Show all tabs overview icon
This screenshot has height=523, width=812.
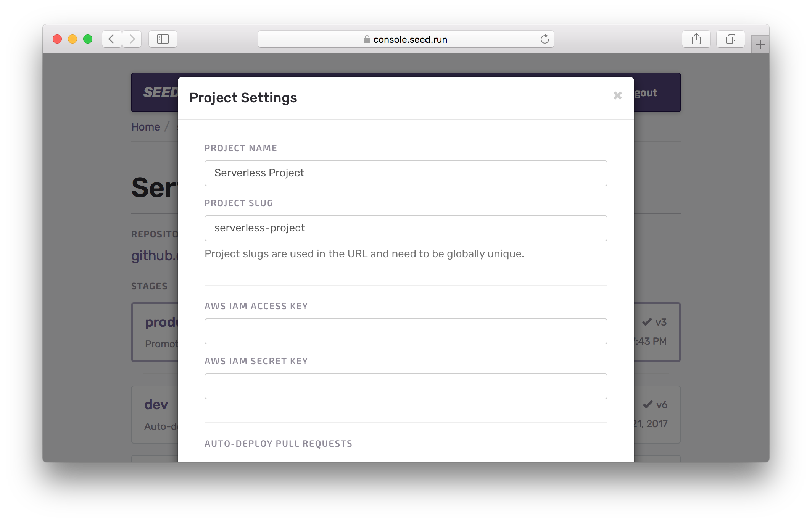[730, 39]
